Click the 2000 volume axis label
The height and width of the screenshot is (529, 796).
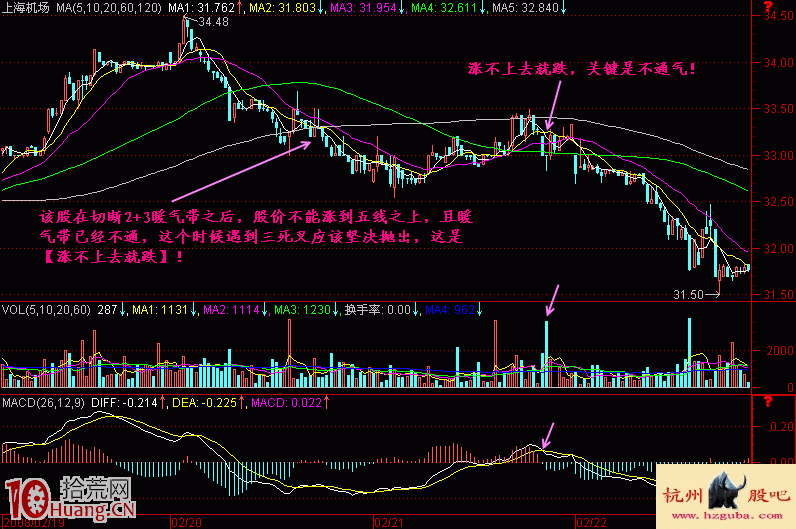pos(780,351)
